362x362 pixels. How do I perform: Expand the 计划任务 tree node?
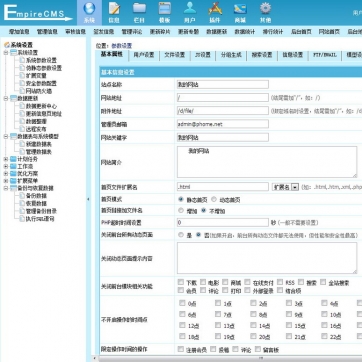point(6,159)
